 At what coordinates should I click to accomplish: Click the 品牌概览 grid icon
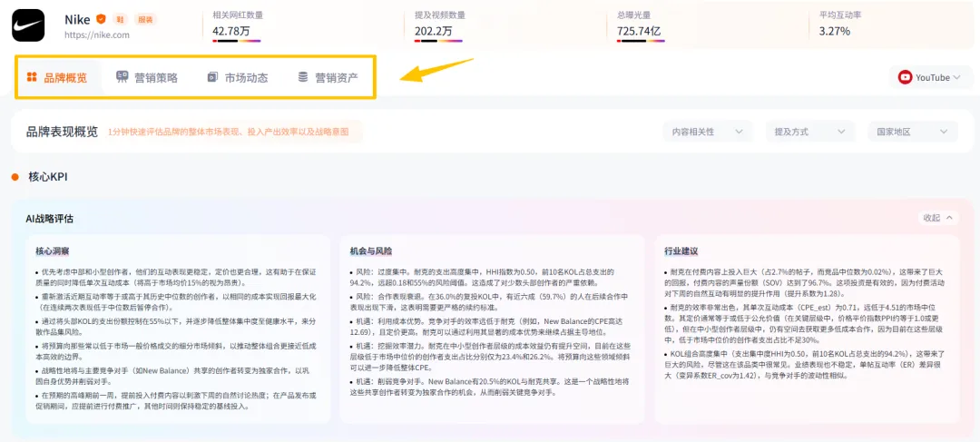click(x=32, y=77)
